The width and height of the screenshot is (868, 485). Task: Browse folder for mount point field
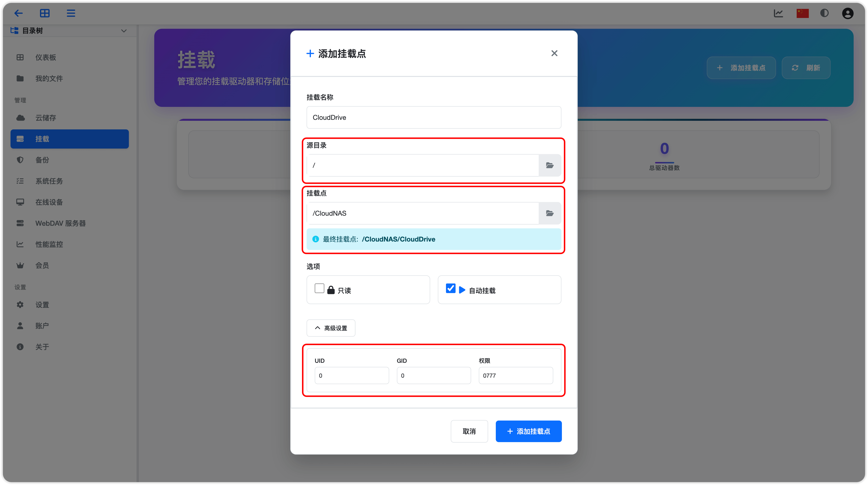pyautogui.click(x=550, y=213)
